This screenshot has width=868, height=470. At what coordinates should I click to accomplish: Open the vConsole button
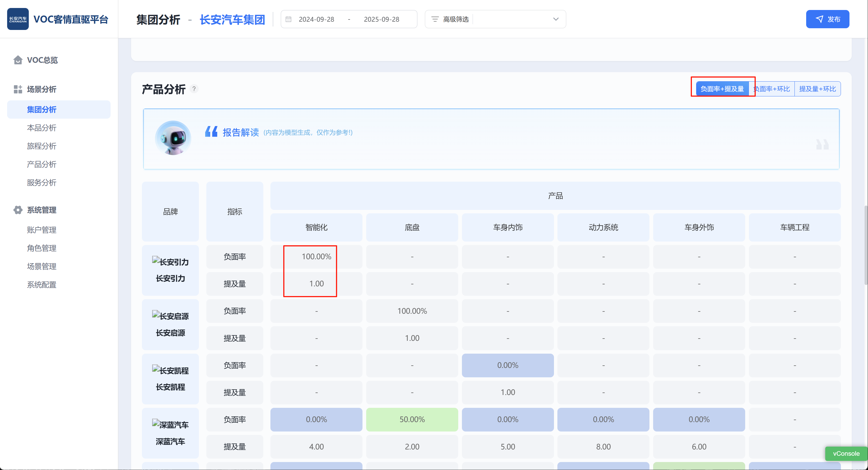click(846, 453)
